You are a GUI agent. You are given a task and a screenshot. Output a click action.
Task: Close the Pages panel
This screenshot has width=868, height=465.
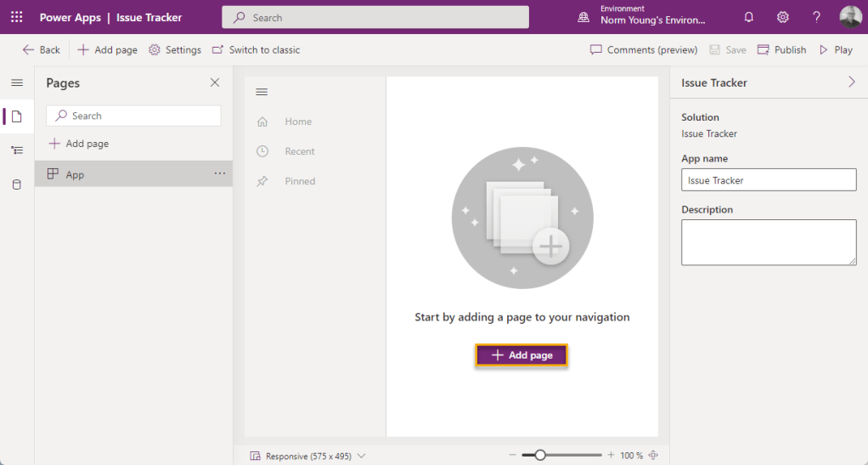pyautogui.click(x=215, y=82)
